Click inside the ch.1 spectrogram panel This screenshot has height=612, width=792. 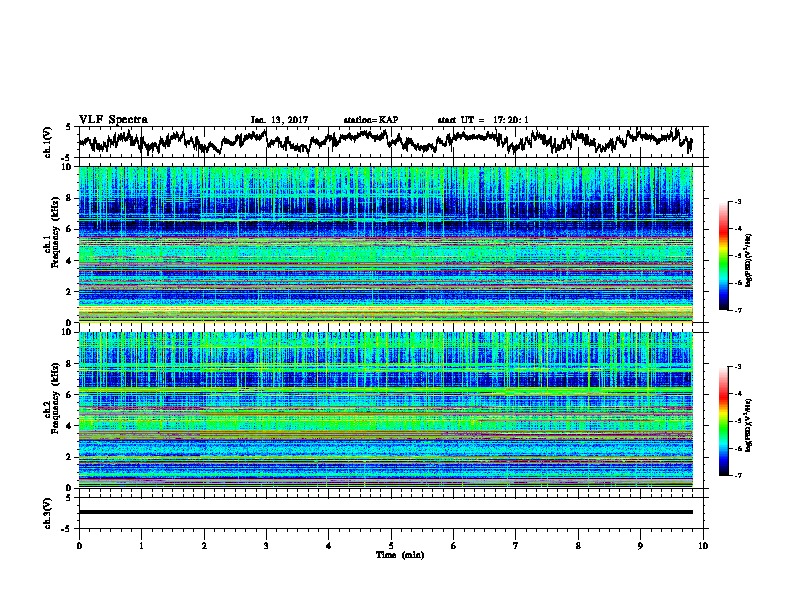[x=385, y=244]
